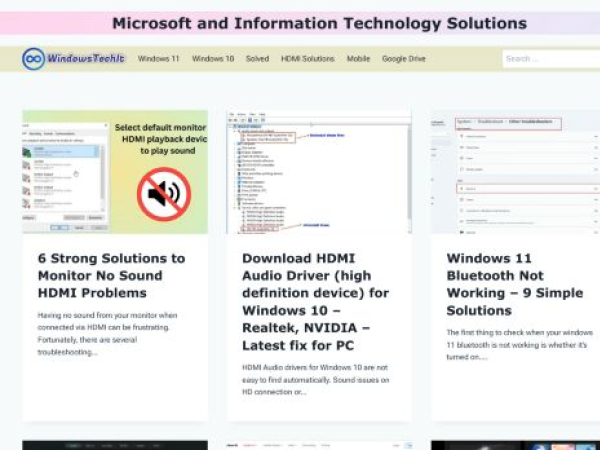Open the Bluetooth troubleshooters screenshot thumbnail
Image resolution: width=600 pixels, height=450 pixels.
click(x=515, y=172)
